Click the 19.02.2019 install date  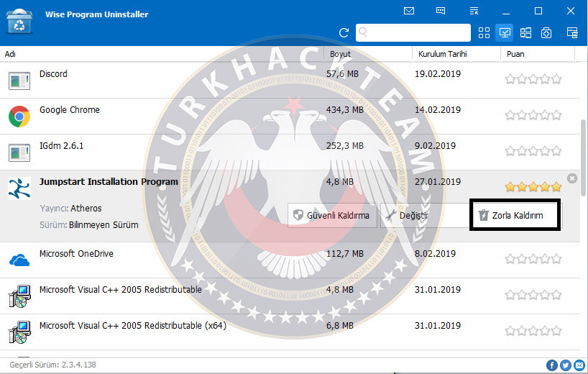[x=437, y=73]
